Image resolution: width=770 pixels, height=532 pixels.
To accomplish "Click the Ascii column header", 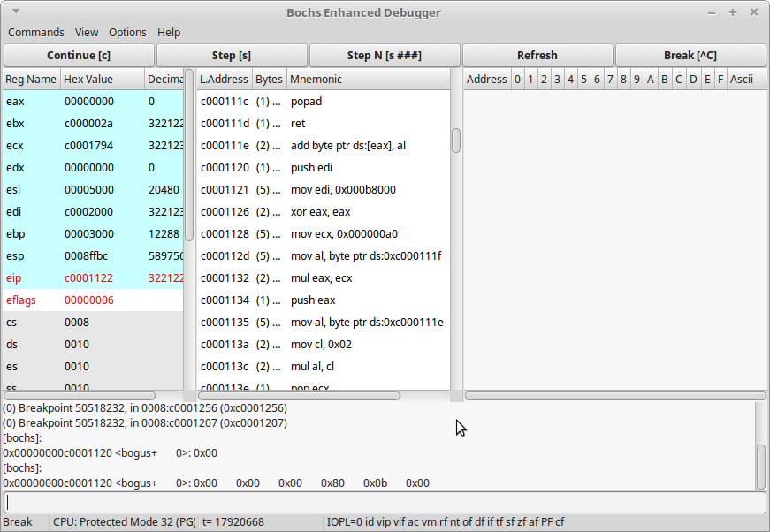I will [x=746, y=79].
